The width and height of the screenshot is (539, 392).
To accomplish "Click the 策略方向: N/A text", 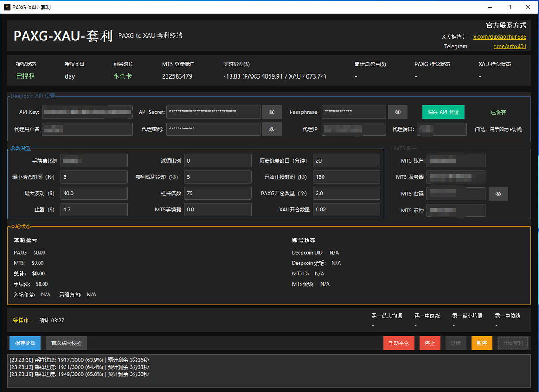I will pyautogui.click(x=78, y=295).
